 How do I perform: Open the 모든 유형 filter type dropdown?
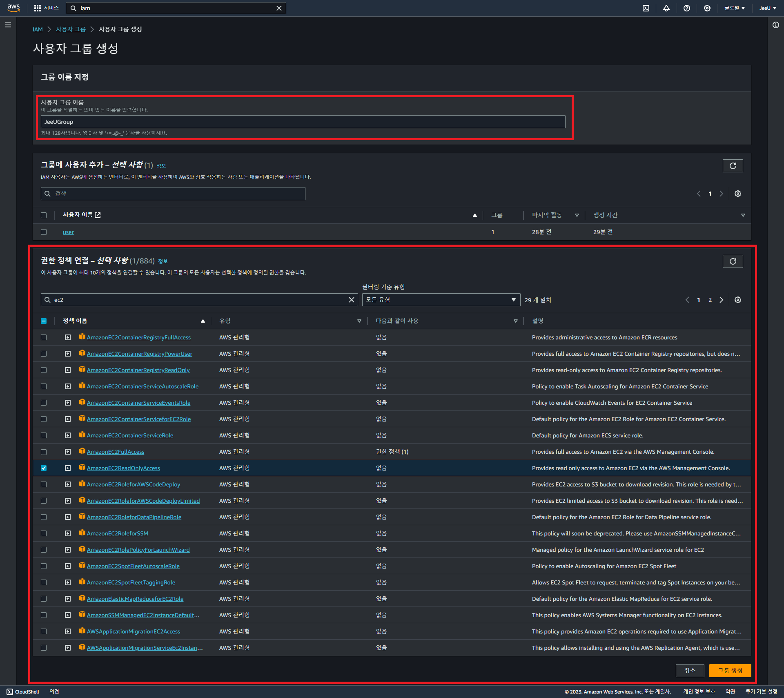coord(441,300)
